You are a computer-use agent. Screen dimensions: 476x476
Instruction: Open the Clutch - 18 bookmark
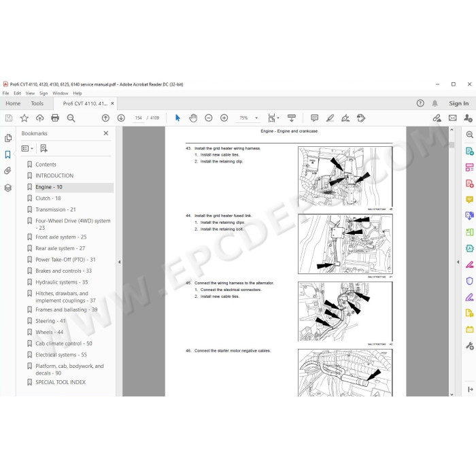[x=48, y=199]
